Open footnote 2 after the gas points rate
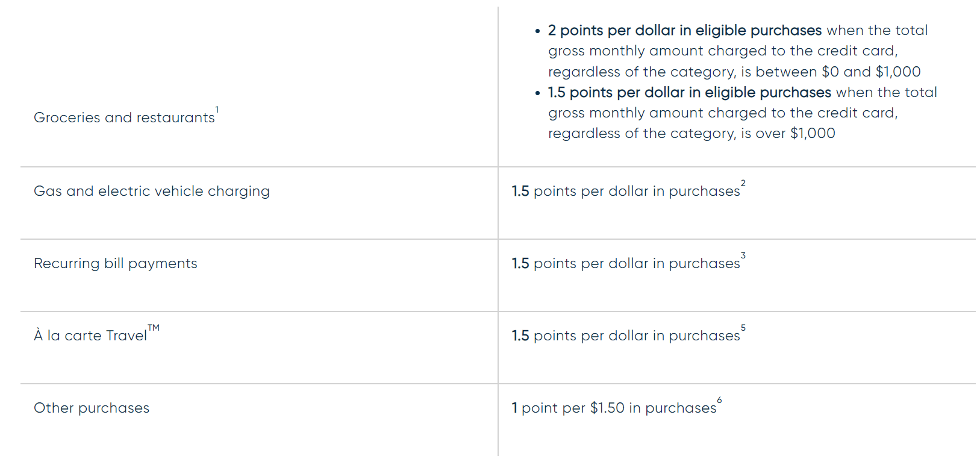Viewport: 980px width, 459px height. [743, 183]
